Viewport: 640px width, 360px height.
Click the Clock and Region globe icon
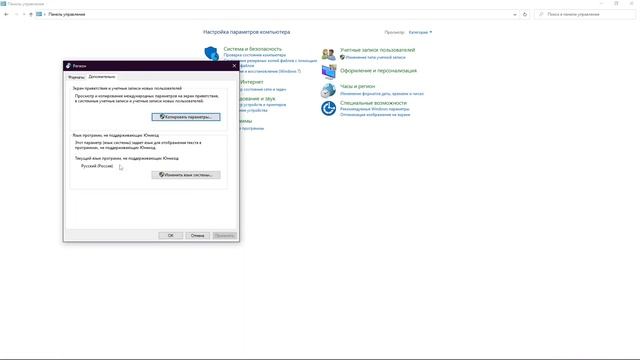(329, 90)
